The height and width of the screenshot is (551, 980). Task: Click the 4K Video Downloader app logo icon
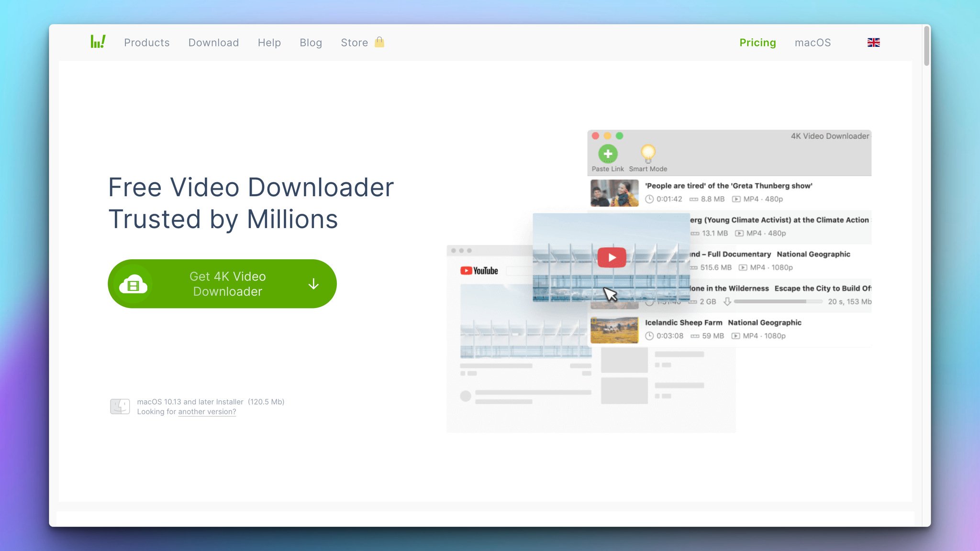tap(99, 42)
